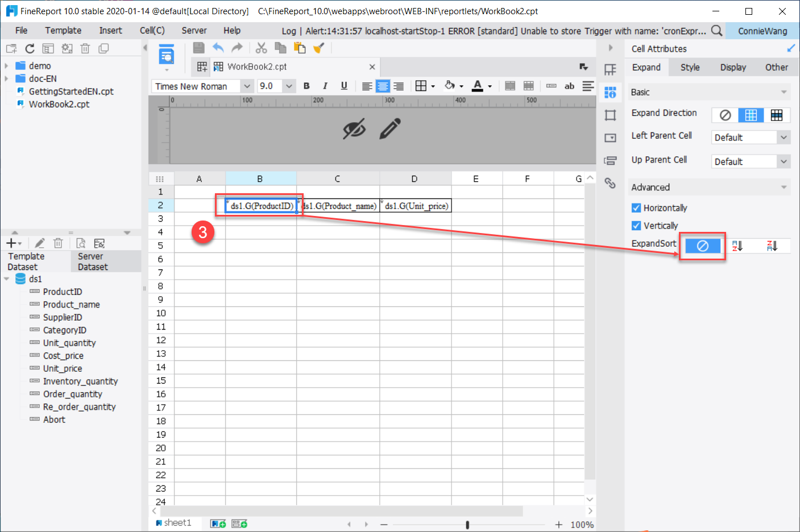Align cell text left
The width and height of the screenshot is (800, 532).
click(x=367, y=86)
